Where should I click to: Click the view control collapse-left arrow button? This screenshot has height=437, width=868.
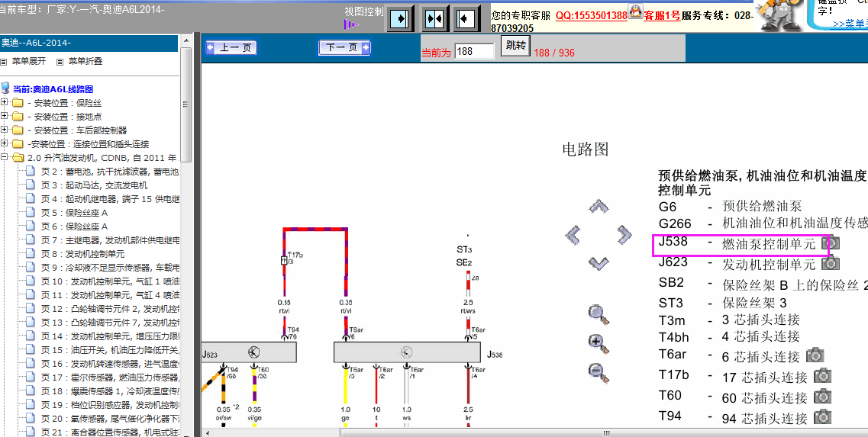click(x=467, y=19)
